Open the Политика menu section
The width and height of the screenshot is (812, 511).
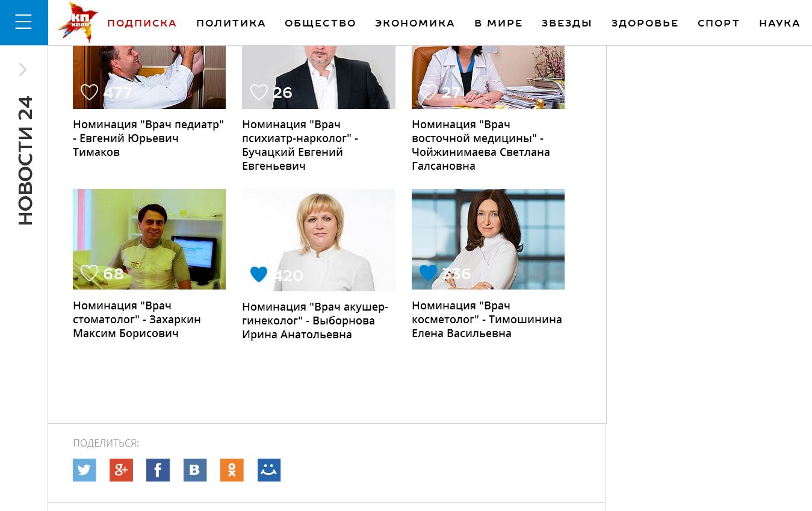pyautogui.click(x=231, y=23)
